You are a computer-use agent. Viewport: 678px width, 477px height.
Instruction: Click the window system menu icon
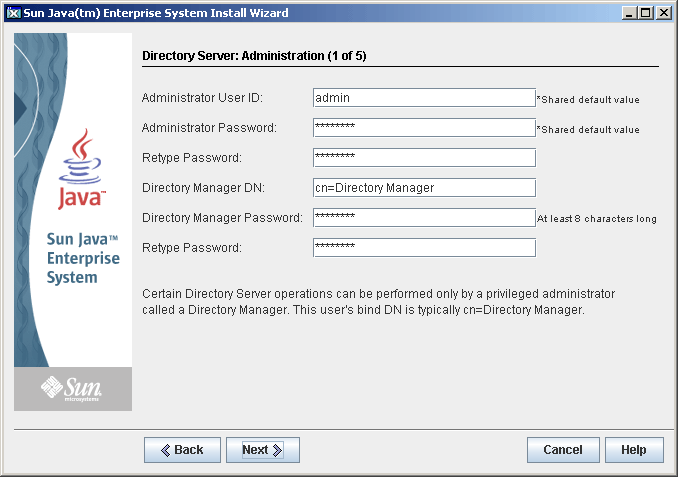point(12,13)
